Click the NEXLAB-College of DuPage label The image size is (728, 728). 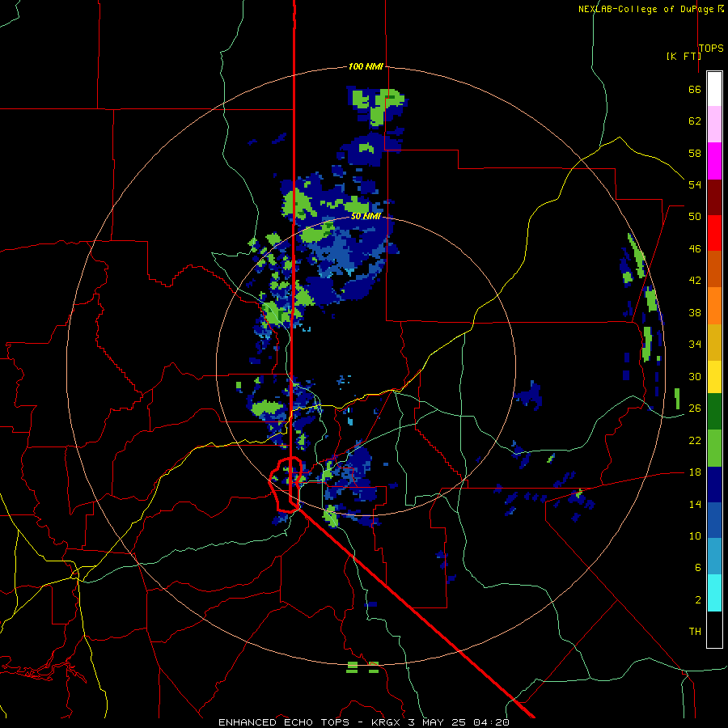coord(646,9)
